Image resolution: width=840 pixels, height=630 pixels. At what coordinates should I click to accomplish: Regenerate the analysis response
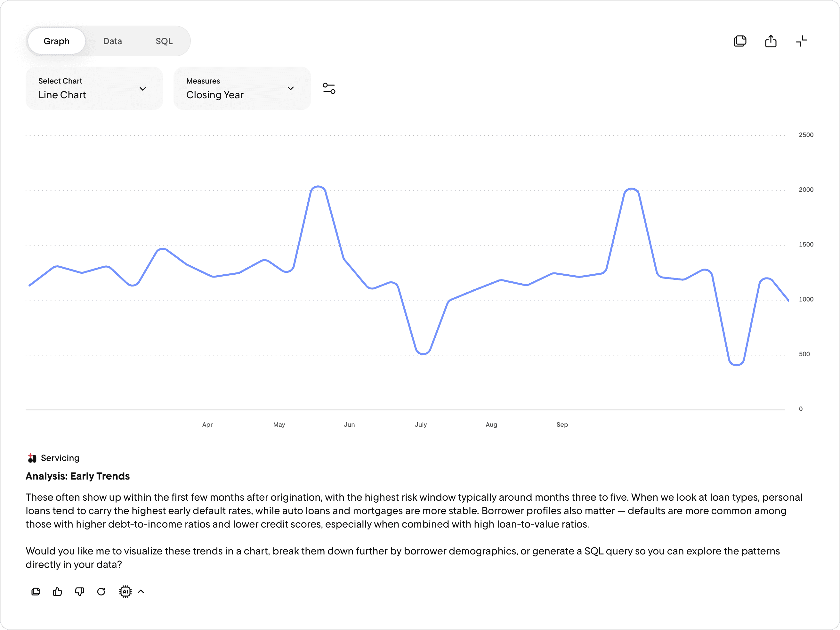point(101,591)
